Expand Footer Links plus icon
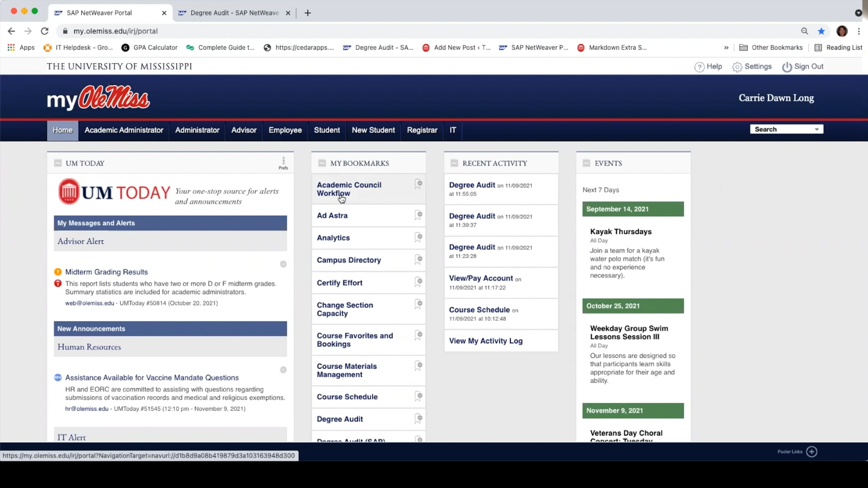 (812, 451)
